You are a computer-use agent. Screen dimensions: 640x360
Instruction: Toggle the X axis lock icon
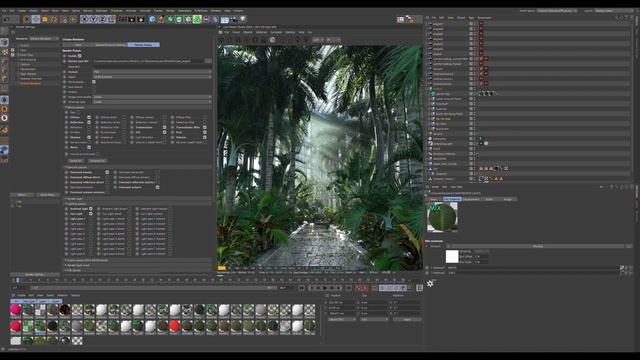coord(84,19)
